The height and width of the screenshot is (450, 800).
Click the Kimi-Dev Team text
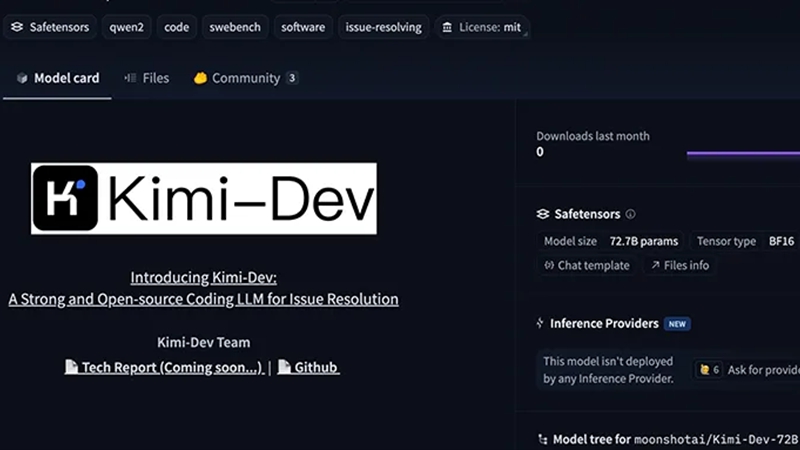click(204, 342)
